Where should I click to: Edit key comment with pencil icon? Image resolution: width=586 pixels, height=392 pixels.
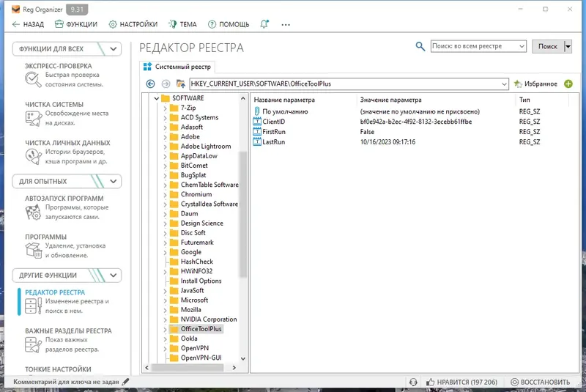tap(125, 382)
